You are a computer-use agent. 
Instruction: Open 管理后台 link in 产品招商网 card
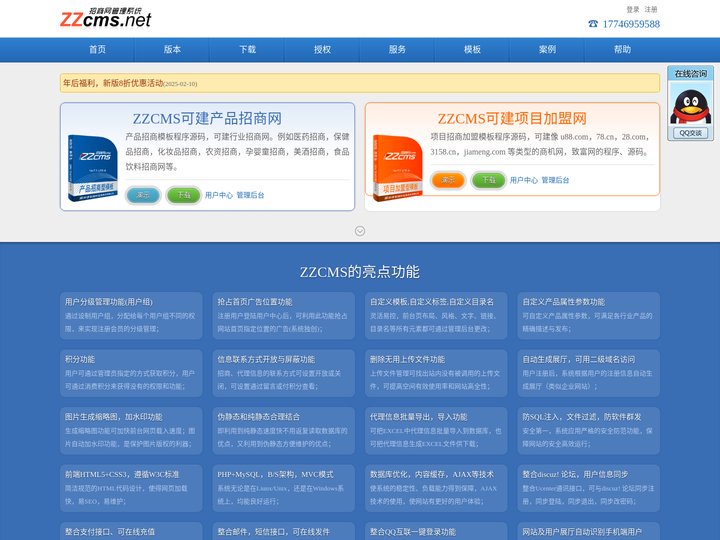coord(250,195)
